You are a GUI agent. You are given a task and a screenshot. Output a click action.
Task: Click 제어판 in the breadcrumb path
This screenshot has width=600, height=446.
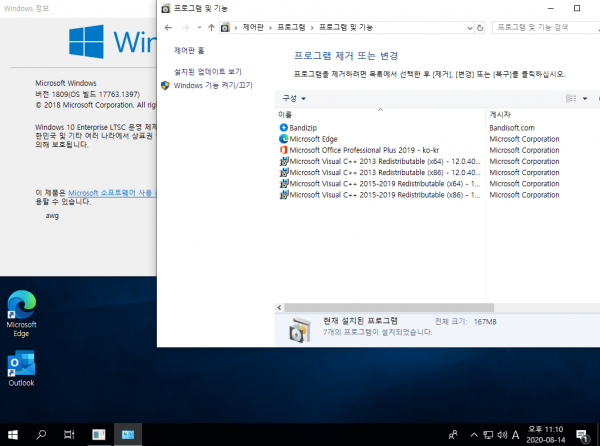[253, 27]
